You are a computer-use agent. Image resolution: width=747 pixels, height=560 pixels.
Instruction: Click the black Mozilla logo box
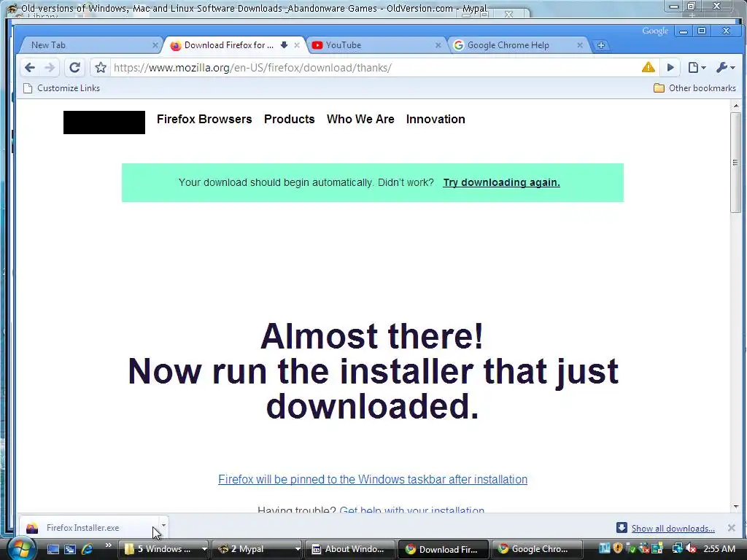[x=104, y=122]
